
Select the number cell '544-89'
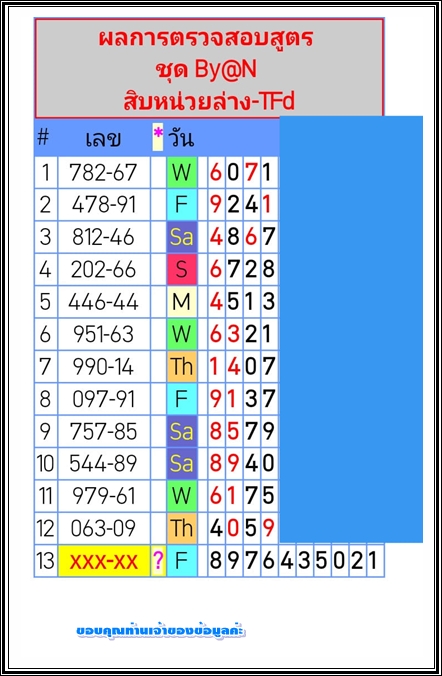click(x=103, y=464)
